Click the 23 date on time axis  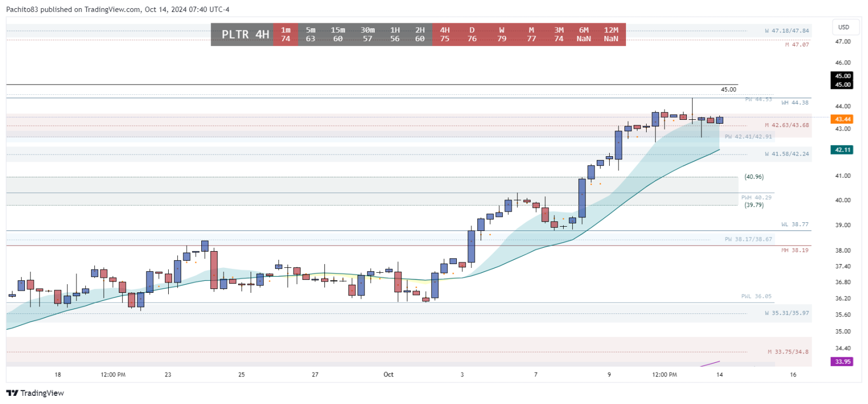coord(168,375)
